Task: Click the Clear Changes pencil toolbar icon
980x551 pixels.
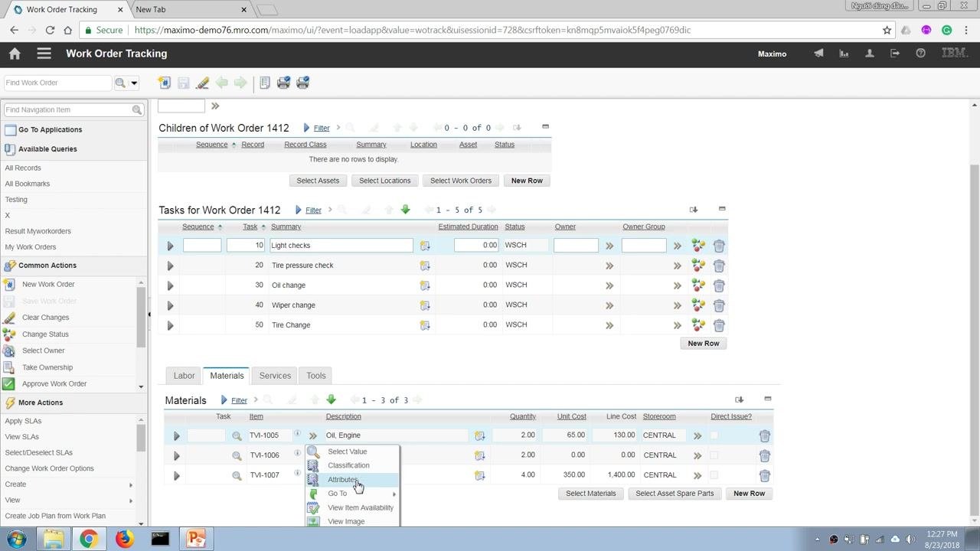Action: click(202, 83)
